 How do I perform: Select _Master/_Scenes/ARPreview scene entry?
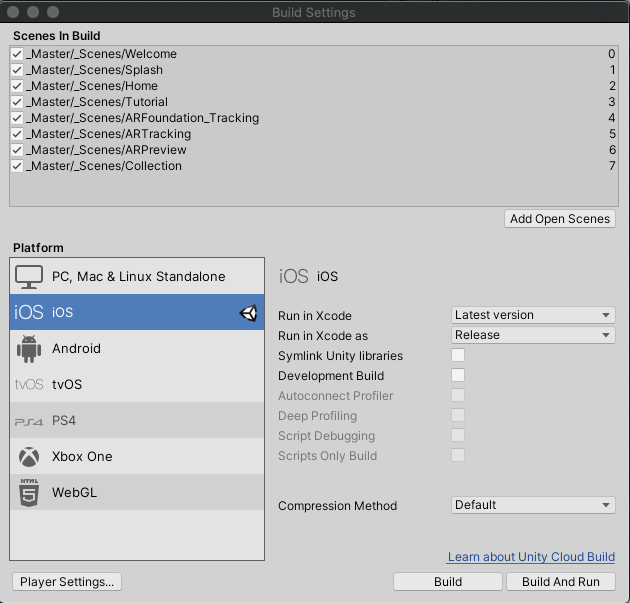[313, 150]
